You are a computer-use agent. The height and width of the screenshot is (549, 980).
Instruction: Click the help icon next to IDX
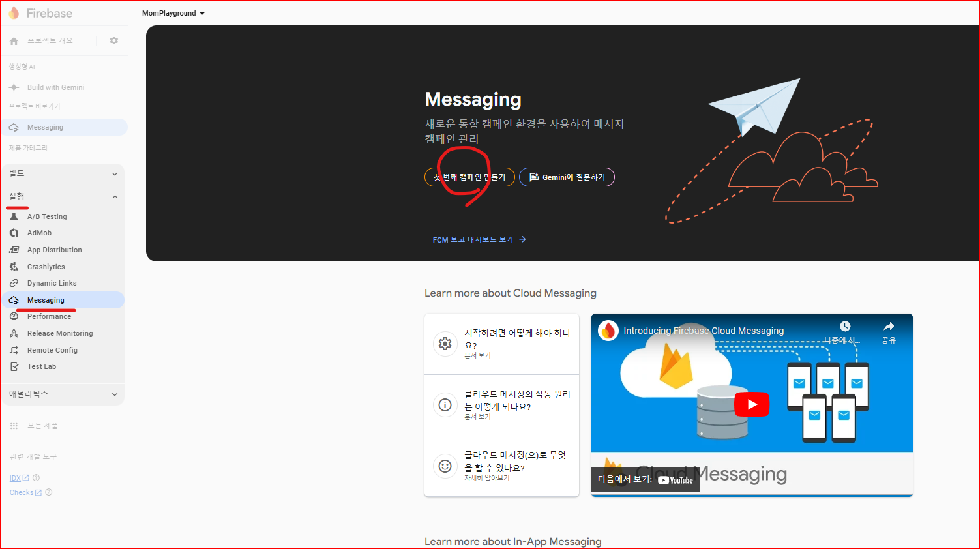(x=36, y=478)
